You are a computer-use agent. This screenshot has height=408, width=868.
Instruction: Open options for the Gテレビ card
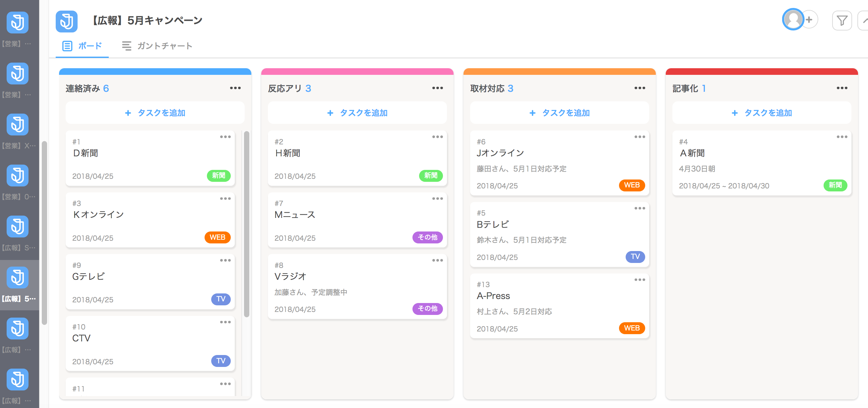[x=225, y=260]
